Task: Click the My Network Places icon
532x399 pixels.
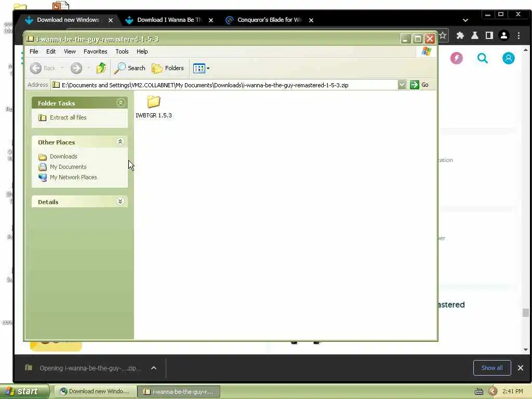Action: (43, 178)
